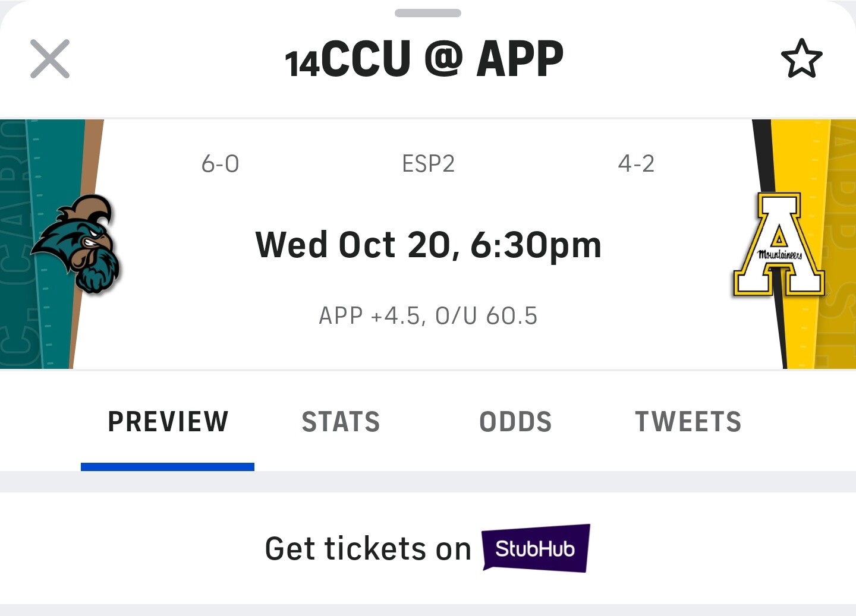This screenshot has width=856, height=616.
Task: Close the game detail sheet
Action: pyautogui.click(x=50, y=59)
